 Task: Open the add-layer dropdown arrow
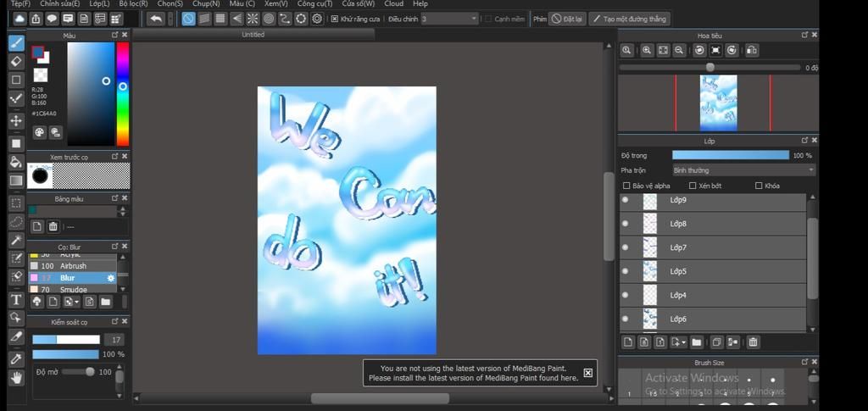click(684, 343)
